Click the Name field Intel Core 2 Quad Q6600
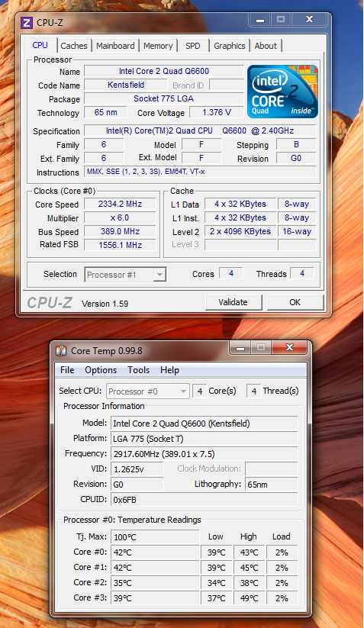 tap(164, 71)
